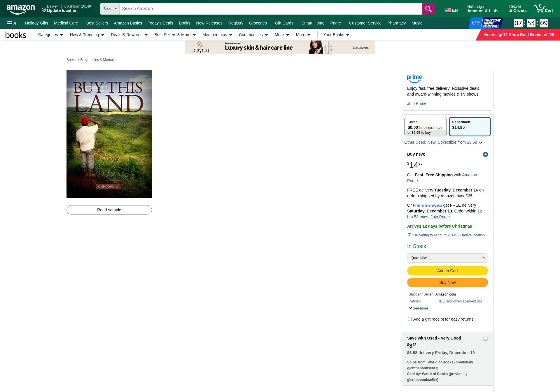Open Returns & Orders
Image resolution: width=560 pixels, height=392 pixels.
pos(518,9)
